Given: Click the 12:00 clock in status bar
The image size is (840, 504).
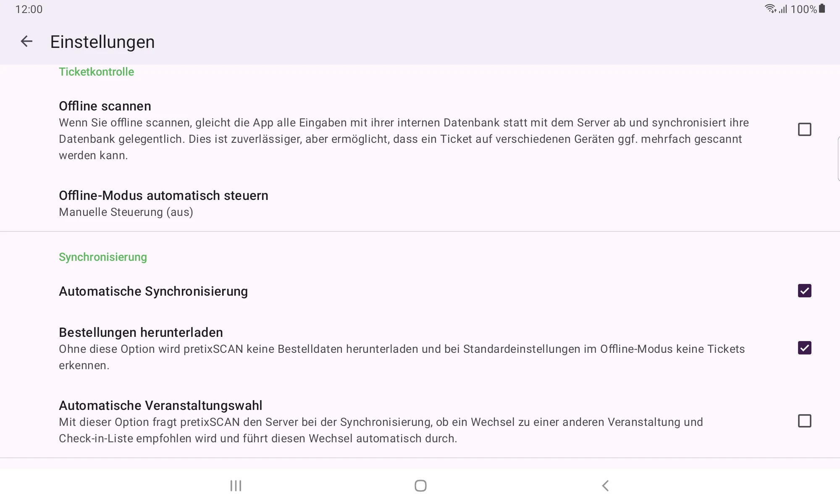Looking at the screenshot, I should [x=29, y=9].
